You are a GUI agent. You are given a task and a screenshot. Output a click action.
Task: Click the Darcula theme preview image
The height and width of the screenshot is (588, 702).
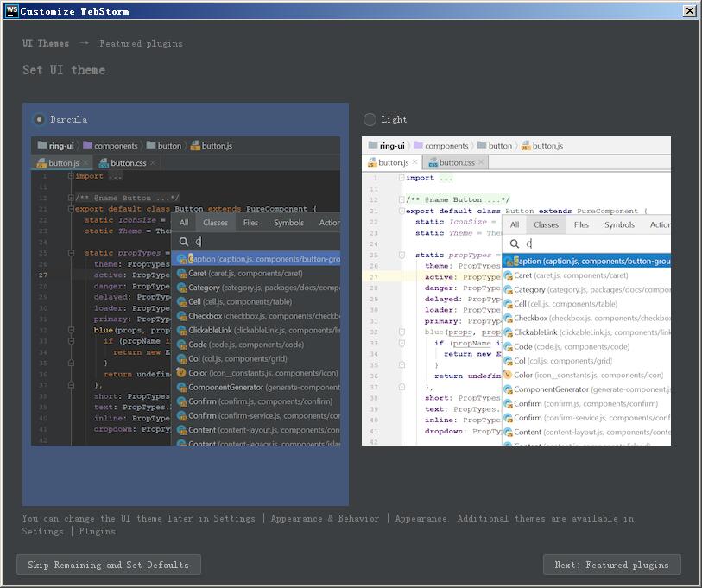186,291
